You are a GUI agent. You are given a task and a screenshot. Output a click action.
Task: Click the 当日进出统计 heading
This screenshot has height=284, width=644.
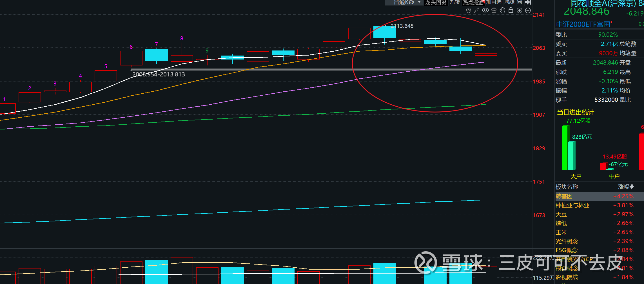point(576,112)
